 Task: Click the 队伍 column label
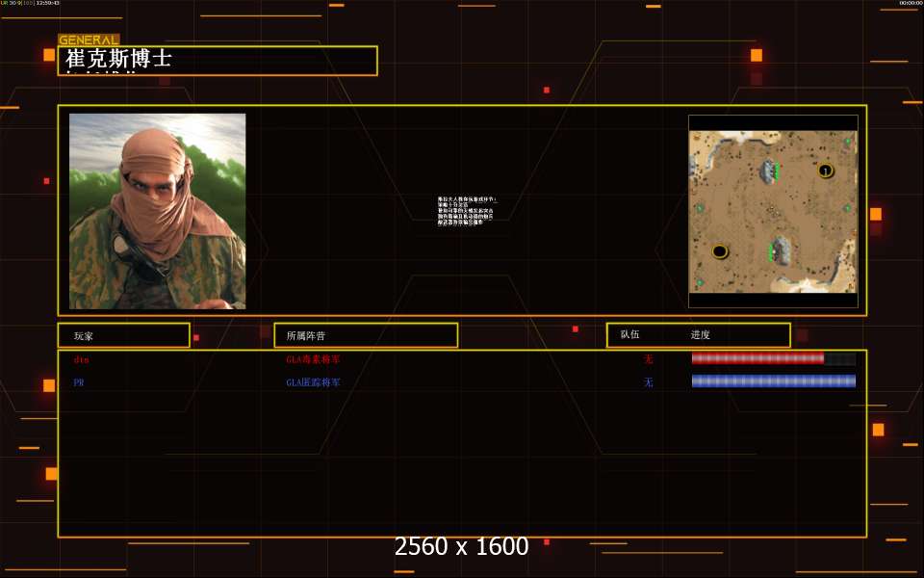click(629, 335)
